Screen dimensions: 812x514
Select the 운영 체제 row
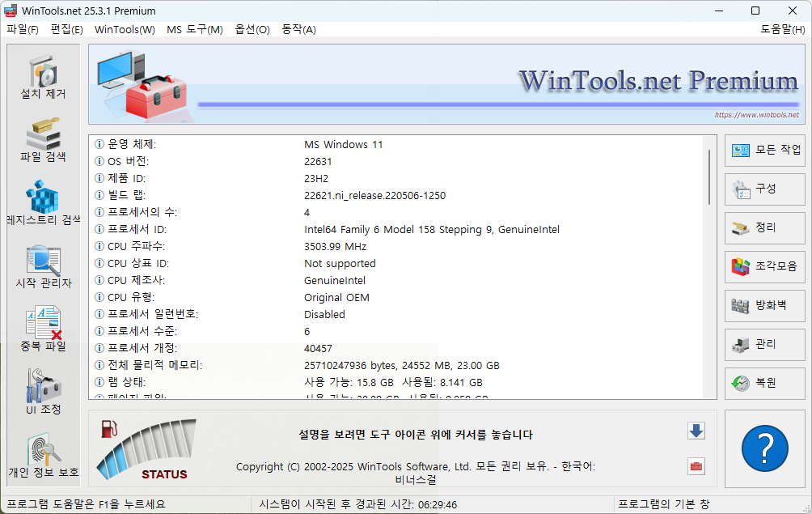click(x=395, y=145)
